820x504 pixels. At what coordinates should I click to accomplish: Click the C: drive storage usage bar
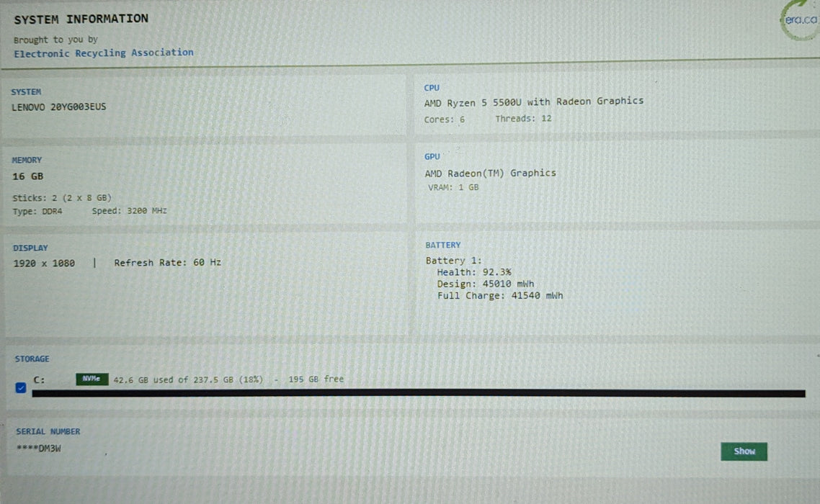click(419, 393)
